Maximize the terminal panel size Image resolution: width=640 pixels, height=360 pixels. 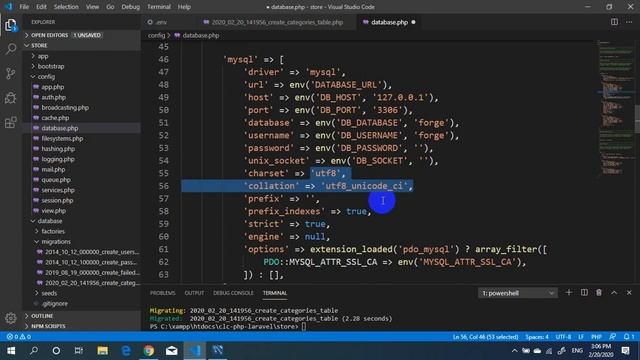tap(614, 293)
